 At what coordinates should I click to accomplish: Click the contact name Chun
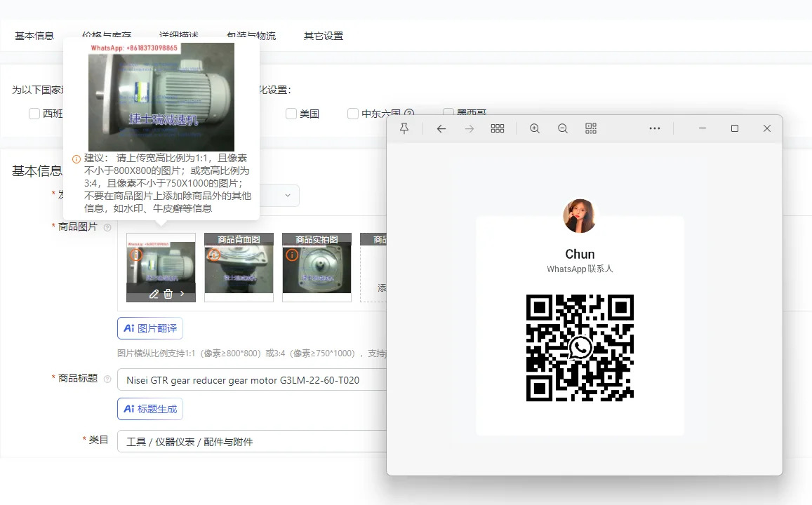pos(580,254)
